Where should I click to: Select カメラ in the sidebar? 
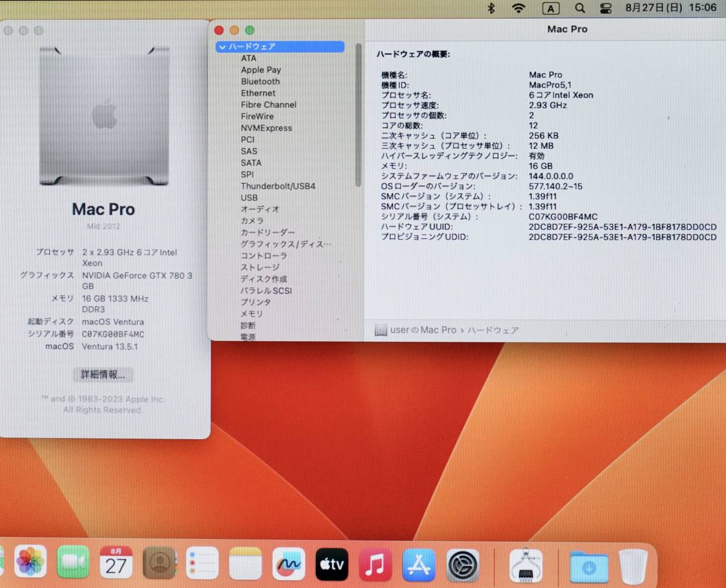252,221
